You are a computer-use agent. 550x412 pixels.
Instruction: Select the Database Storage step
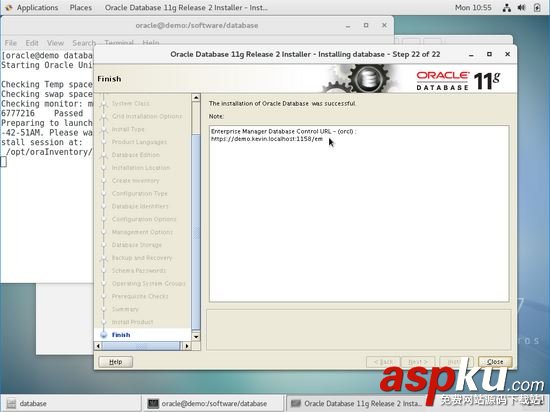(136, 245)
